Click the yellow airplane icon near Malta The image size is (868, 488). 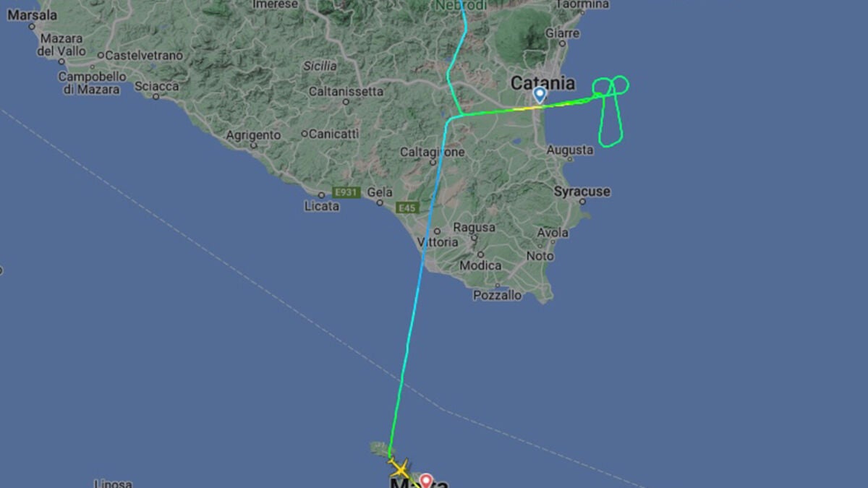(398, 468)
